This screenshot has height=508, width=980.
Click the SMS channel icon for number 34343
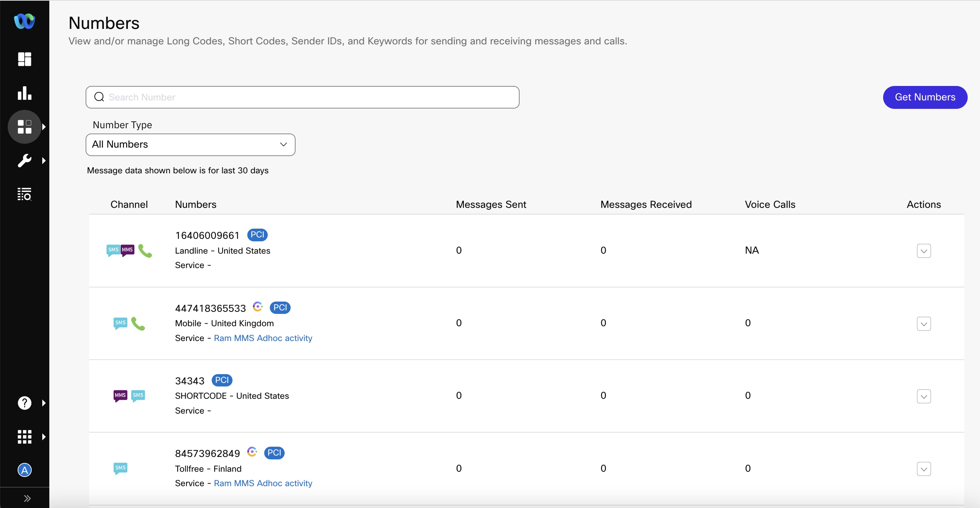click(138, 395)
